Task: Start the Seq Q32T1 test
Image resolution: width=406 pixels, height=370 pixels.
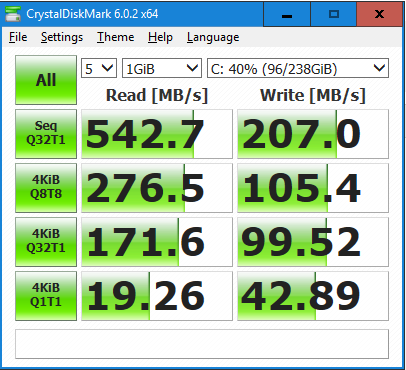Action: (46, 134)
